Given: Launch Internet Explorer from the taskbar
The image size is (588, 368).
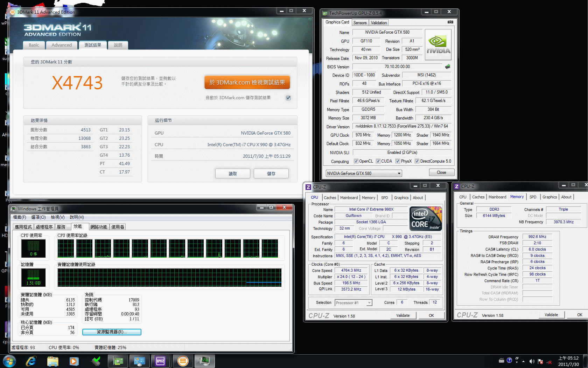Looking at the screenshot, I should 31,361.
